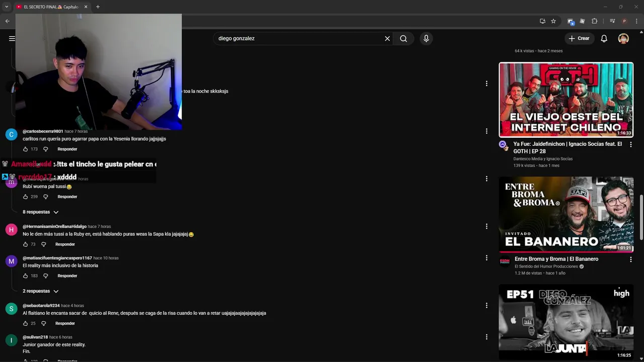Reply to sebaotarola9234's comment
Screen dimensions: 644x362
coord(65,323)
